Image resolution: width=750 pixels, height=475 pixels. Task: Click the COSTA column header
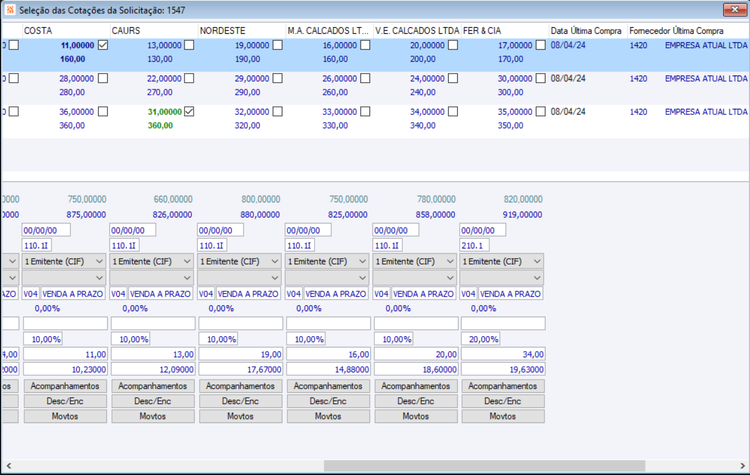[x=66, y=31]
